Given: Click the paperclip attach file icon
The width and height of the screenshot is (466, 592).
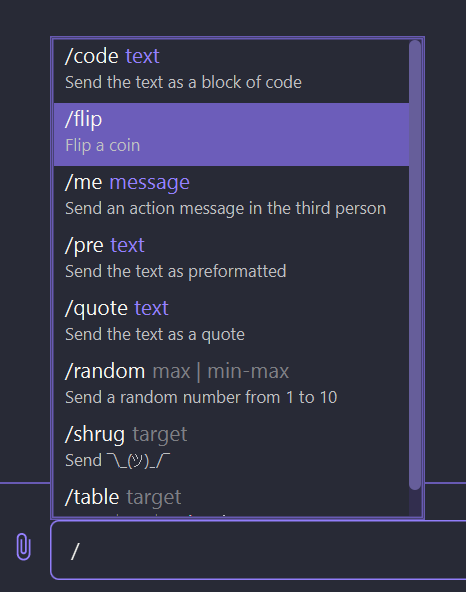Looking at the screenshot, I should pyautogui.click(x=23, y=547).
